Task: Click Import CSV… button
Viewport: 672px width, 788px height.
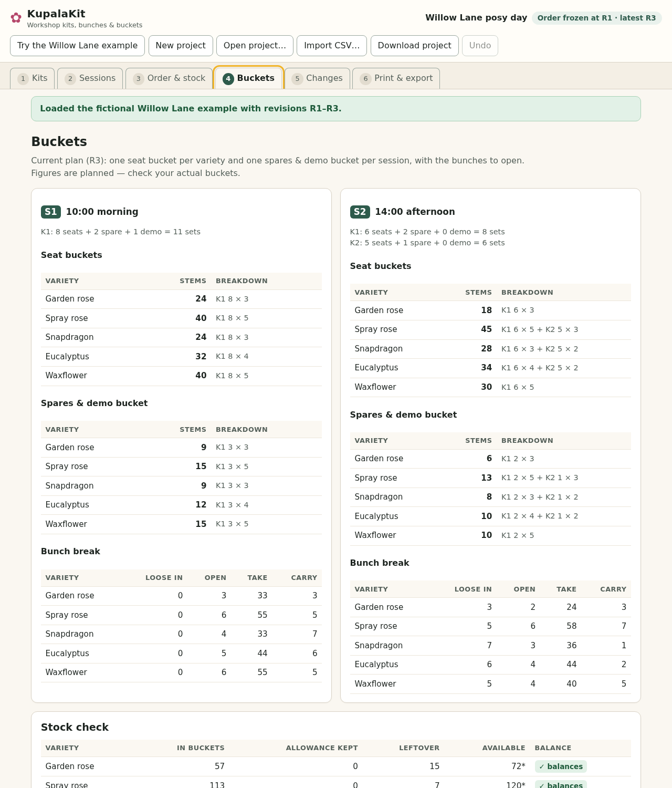Action: [332, 46]
